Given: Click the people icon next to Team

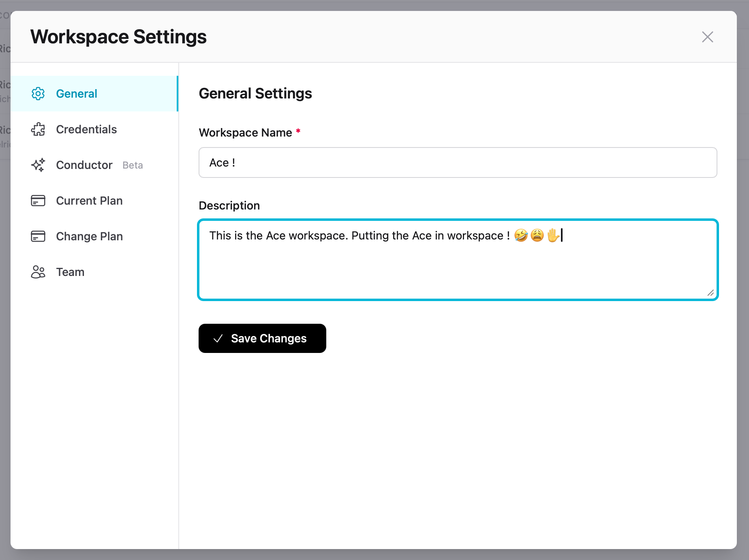Looking at the screenshot, I should pos(38,272).
